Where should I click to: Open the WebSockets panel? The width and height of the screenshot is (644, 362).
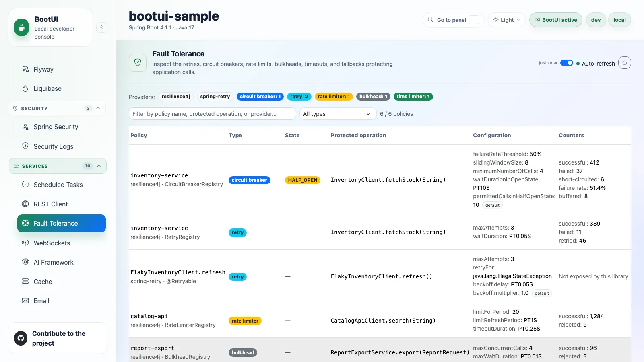pos(62,243)
